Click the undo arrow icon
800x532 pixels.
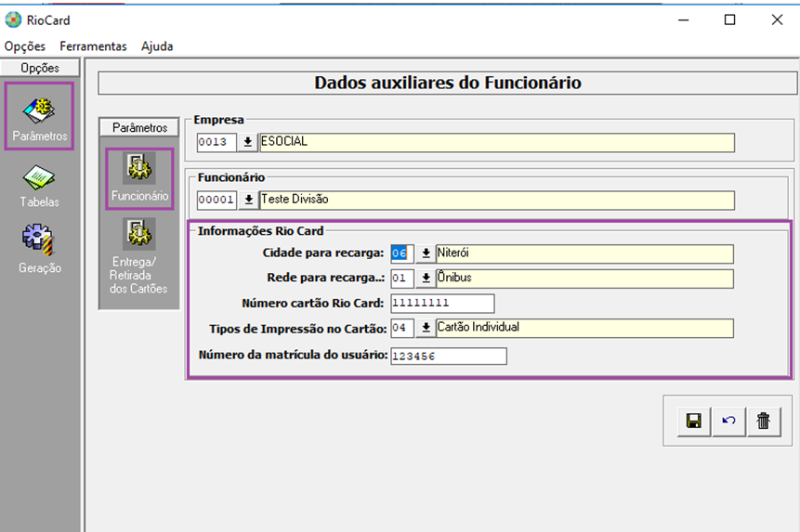click(x=728, y=421)
